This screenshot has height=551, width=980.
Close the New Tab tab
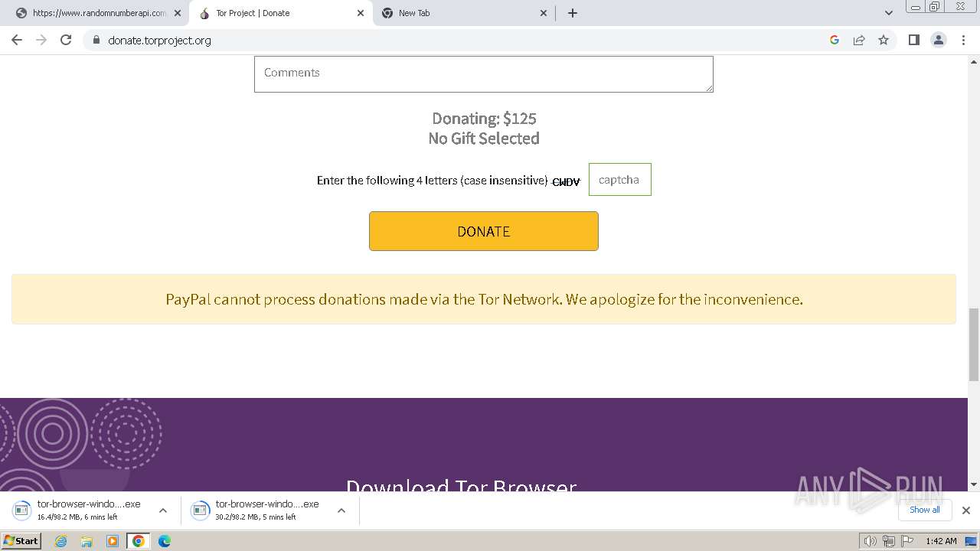coord(544,13)
